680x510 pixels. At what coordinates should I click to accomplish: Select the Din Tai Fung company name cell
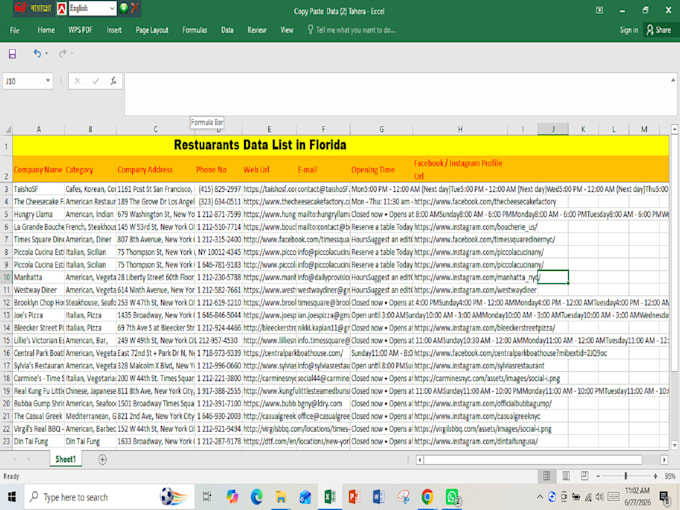39,441
